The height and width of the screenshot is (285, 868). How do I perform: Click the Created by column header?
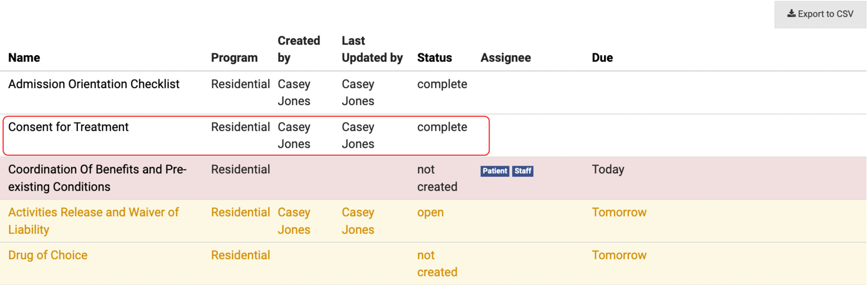[298, 49]
